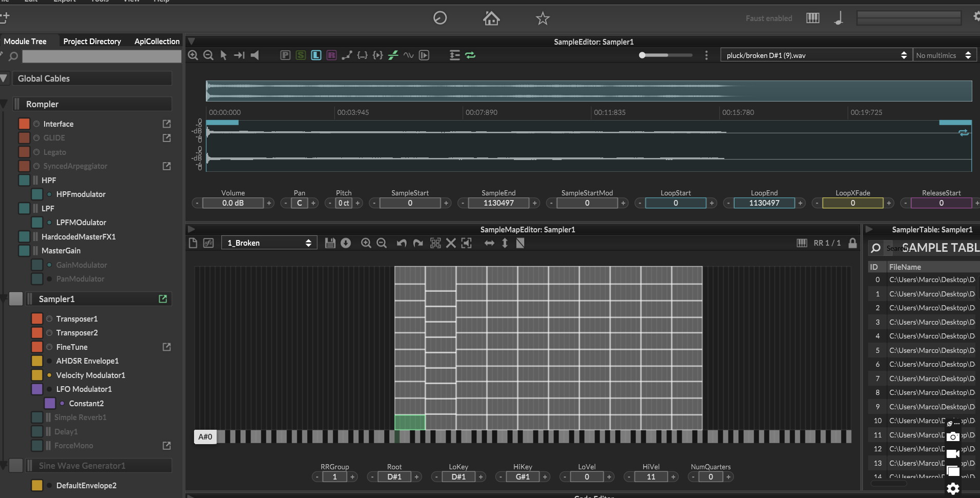Click the SFZ import icon
The height and width of the screenshot is (498, 980).
(208, 243)
